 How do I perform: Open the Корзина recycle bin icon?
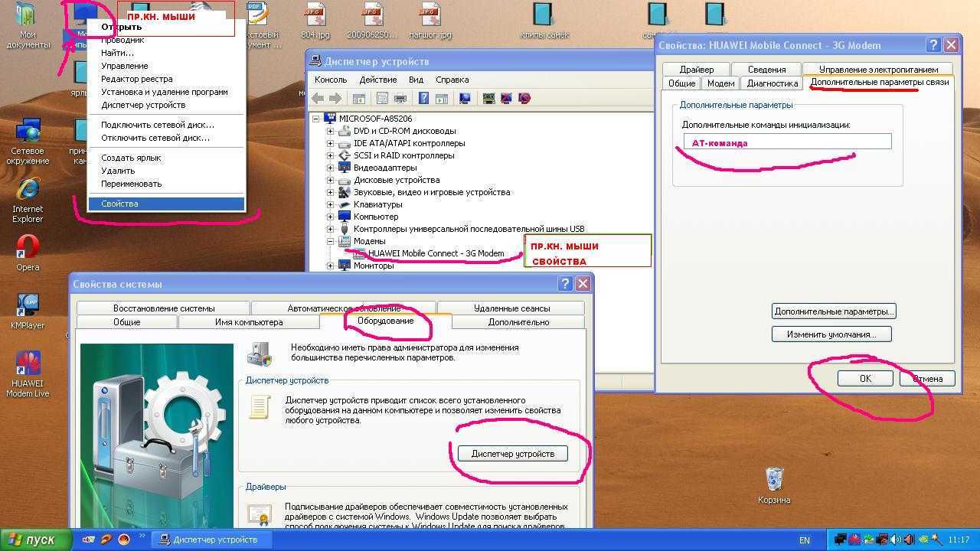pos(774,485)
